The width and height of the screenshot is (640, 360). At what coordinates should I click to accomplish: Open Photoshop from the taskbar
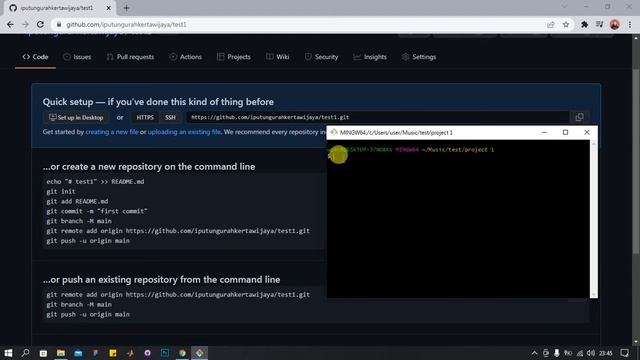(x=165, y=353)
